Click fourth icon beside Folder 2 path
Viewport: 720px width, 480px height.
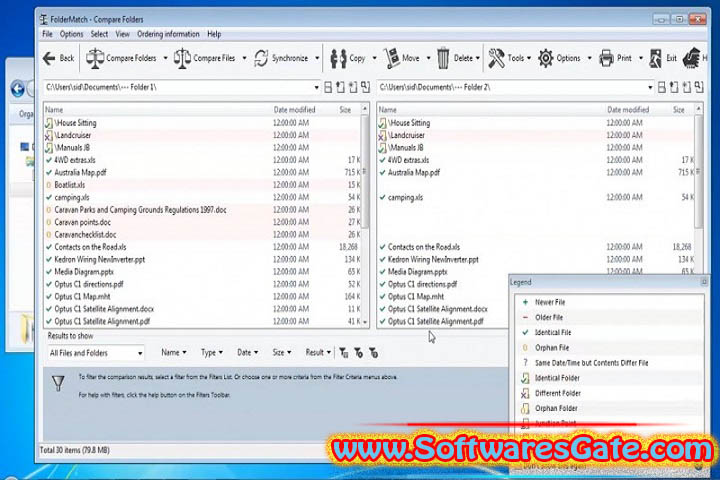click(x=699, y=87)
